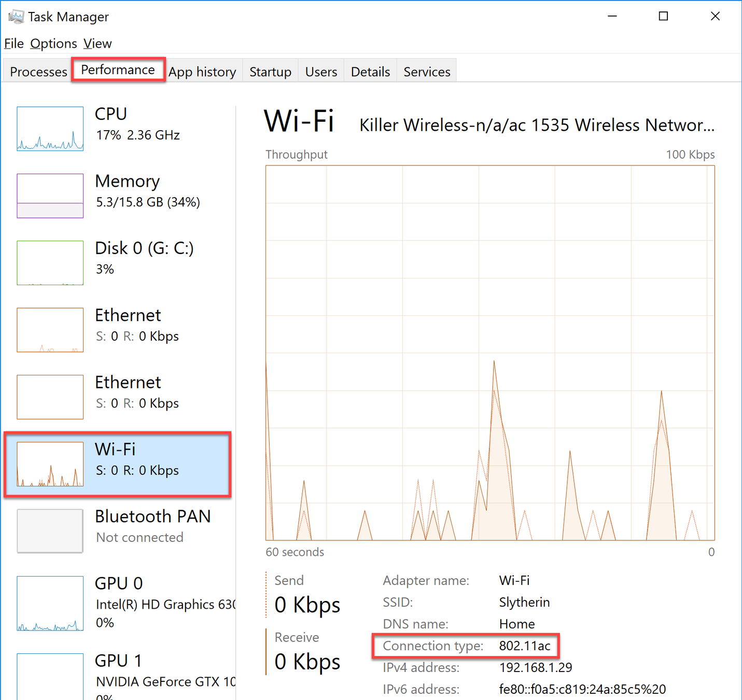This screenshot has height=700, width=742.
Task: Minimize the Task Manager window
Action: coord(612,16)
